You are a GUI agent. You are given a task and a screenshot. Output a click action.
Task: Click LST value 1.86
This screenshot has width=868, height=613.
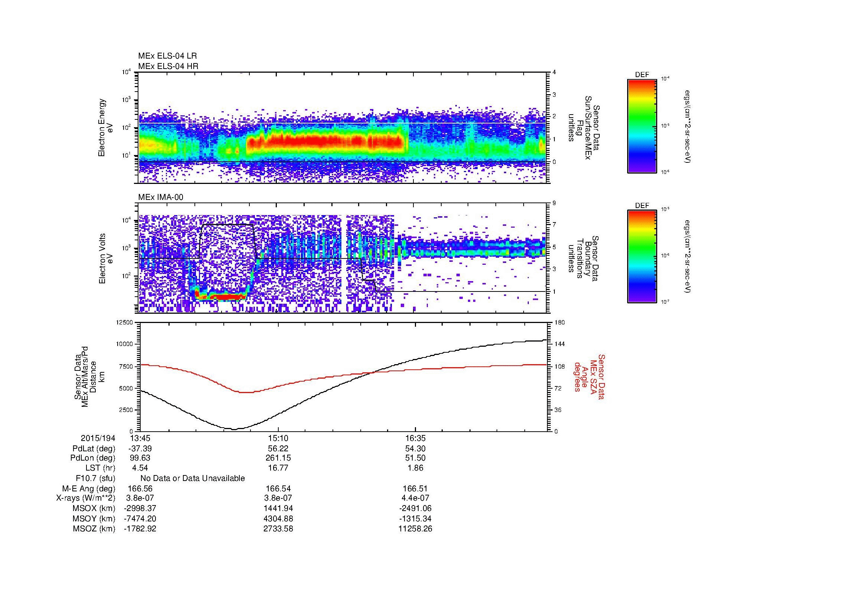pos(415,468)
